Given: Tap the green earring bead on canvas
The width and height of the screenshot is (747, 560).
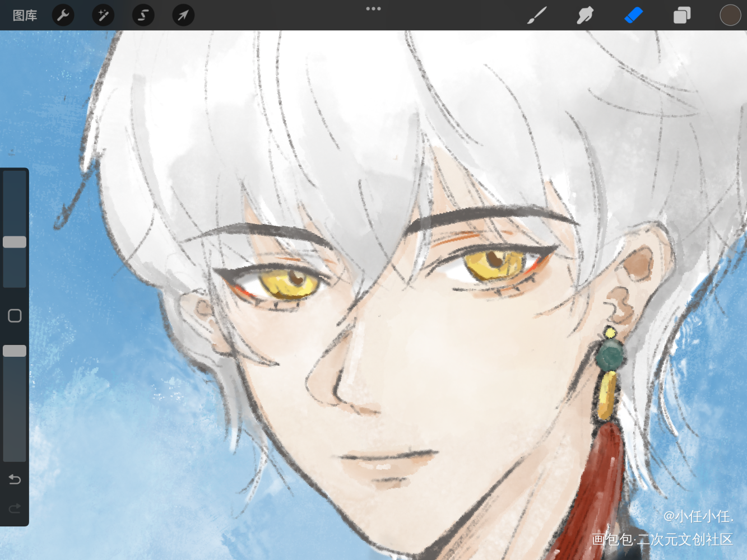Looking at the screenshot, I should [x=610, y=356].
